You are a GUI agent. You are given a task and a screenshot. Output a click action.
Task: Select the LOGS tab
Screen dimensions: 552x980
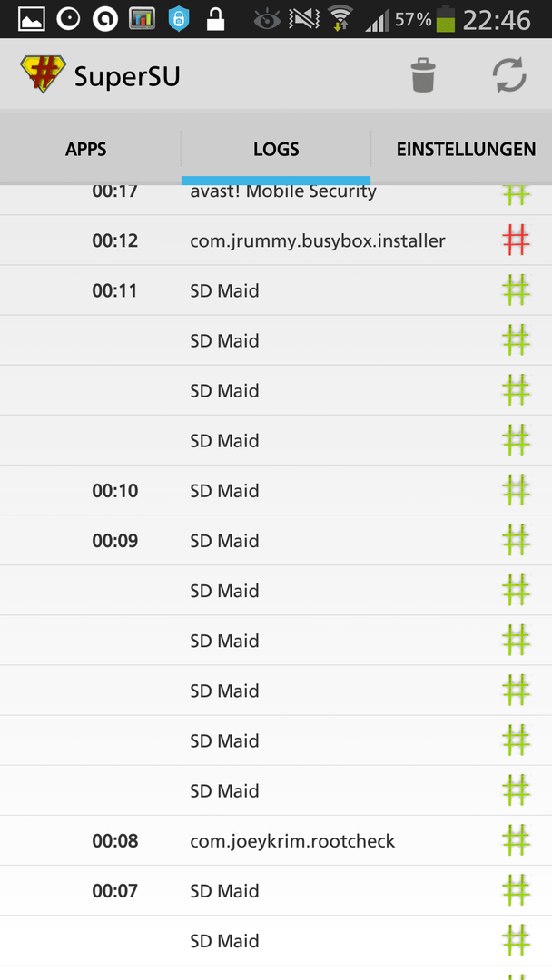[x=276, y=150]
